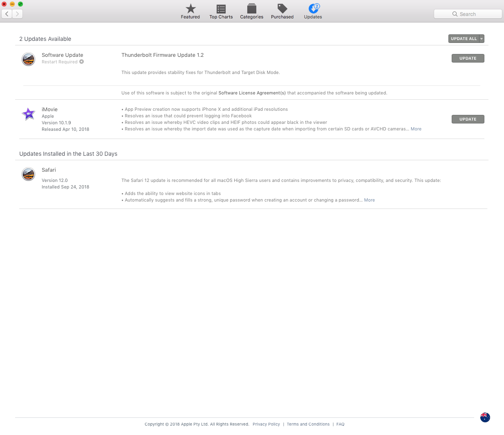The width and height of the screenshot is (504, 435).
Task: Open the Featured star icon
Action: 190,9
